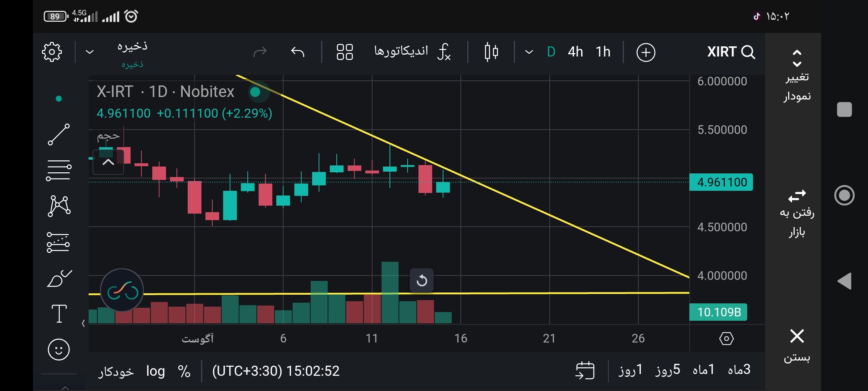Open the go to date calendar icon
868x391 pixels.
pos(585,370)
